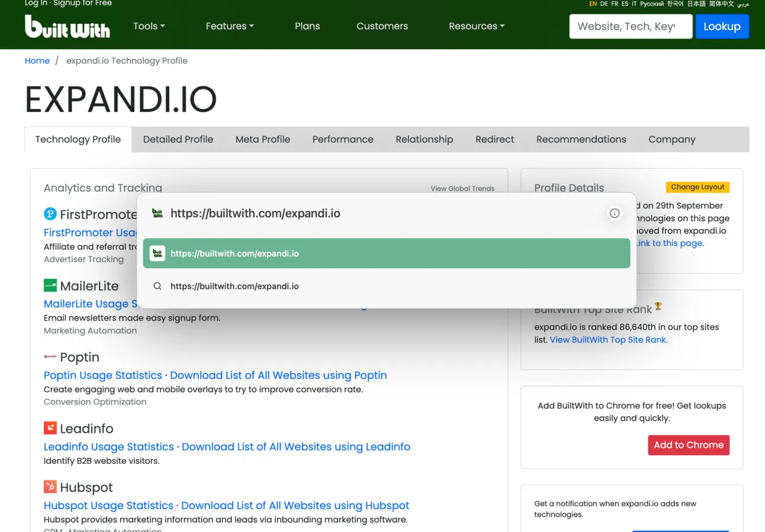This screenshot has width=765, height=532.
Task: Open Poptin Usage Statistics link
Action: pos(103,375)
